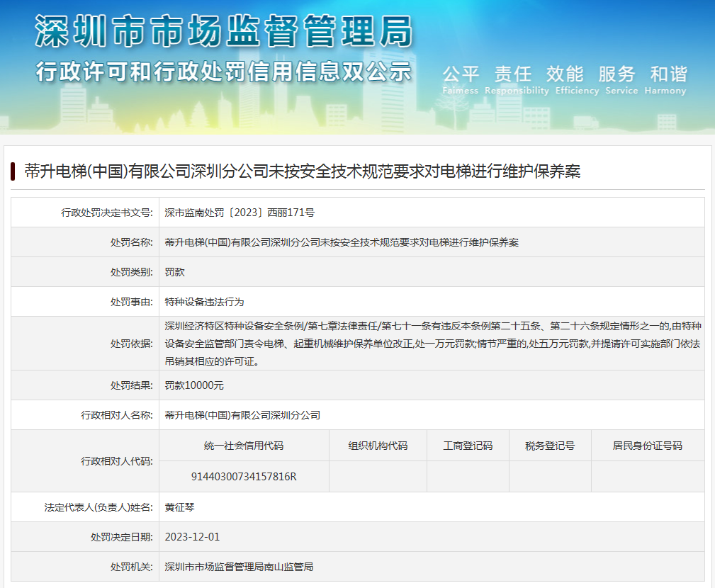Click the 和谐 Harmony slogan in banner
This screenshot has width=715, height=588.
click(x=665, y=80)
